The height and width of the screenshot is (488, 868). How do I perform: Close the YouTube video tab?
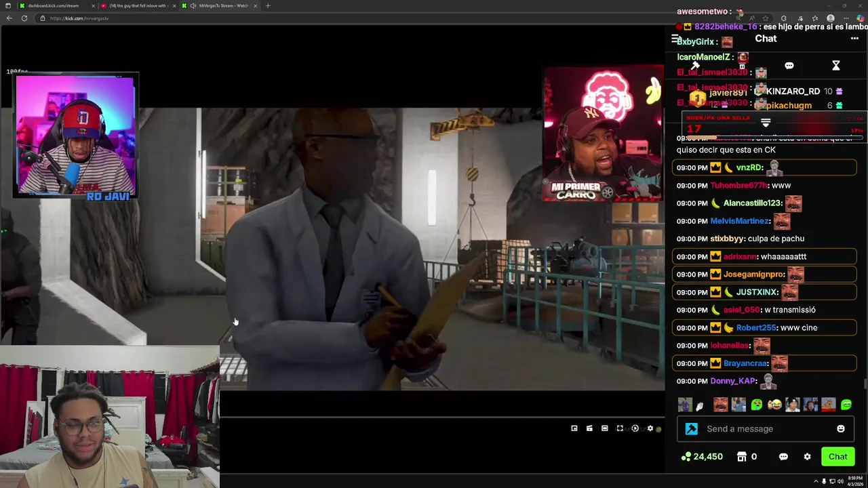coord(174,5)
